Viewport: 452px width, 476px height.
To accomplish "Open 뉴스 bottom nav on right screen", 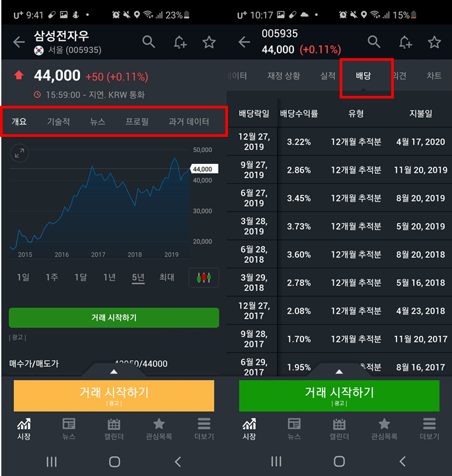I will tap(294, 429).
